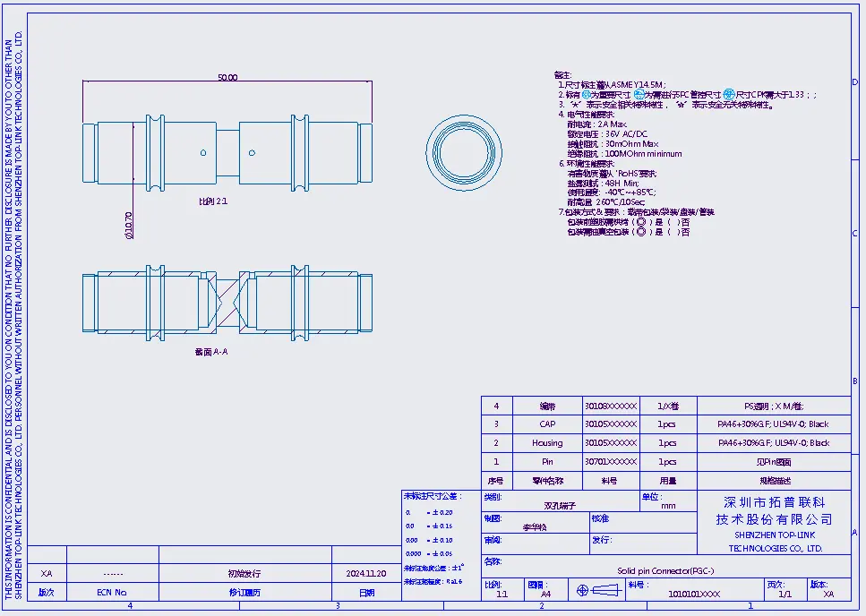Click the 50.00 length dimension text
This screenshot has height=616, width=866.
pyautogui.click(x=227, y=78)
